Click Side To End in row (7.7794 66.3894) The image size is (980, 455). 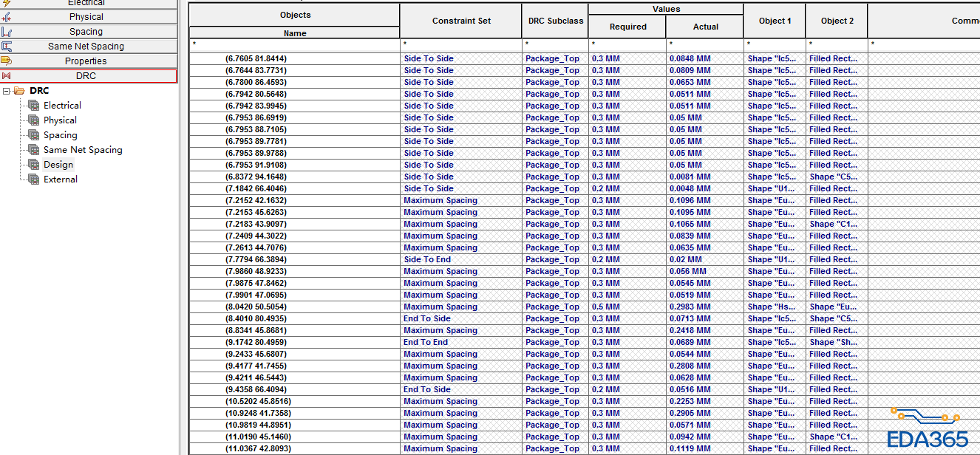pos(427,259)
